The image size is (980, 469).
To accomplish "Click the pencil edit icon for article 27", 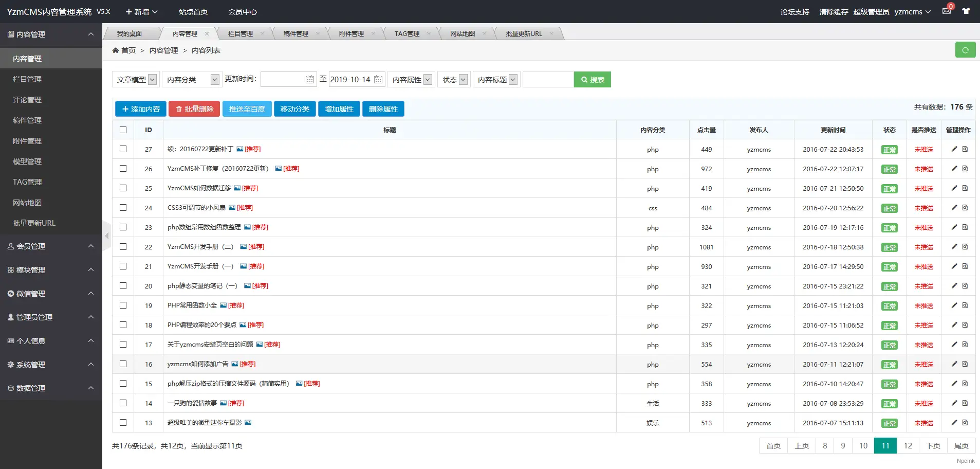I will (954, 149).
